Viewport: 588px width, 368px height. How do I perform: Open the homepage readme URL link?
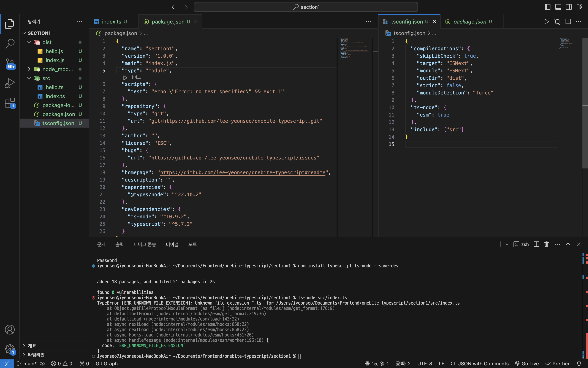click(x=243, y=173)
